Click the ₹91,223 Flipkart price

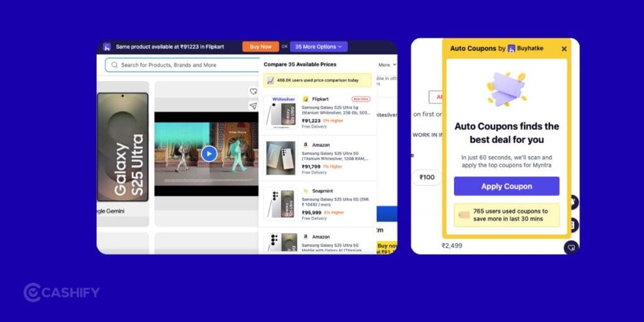point(311,121)
